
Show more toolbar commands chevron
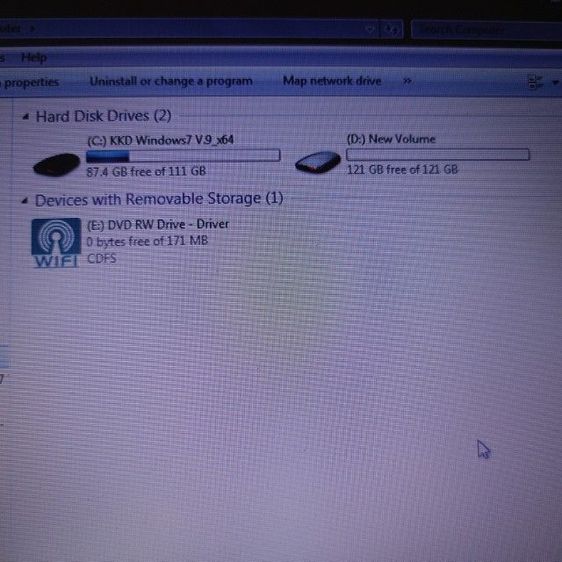407,81
